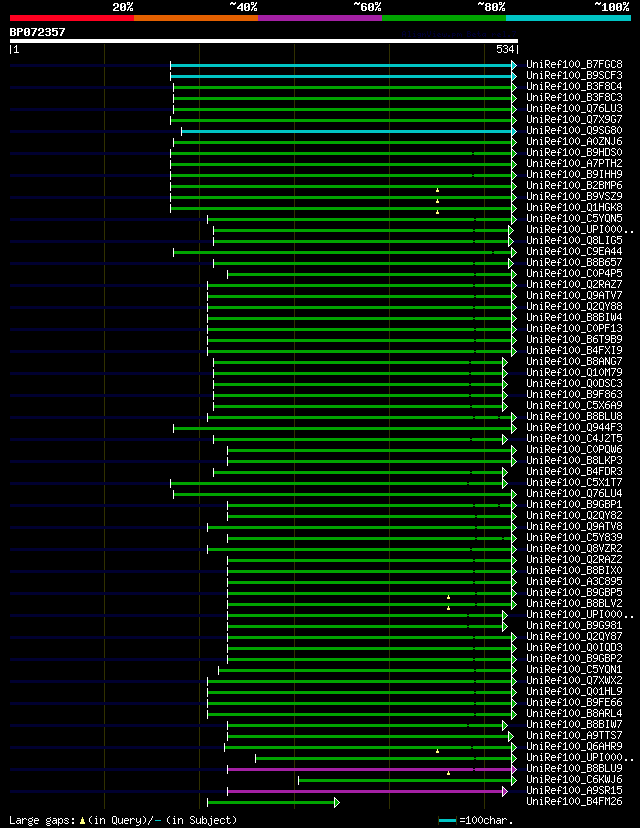This screenshot has height=828, width=640.
Task: Open hit UniRef100_B7FGC8
Action: click(574, 64)
